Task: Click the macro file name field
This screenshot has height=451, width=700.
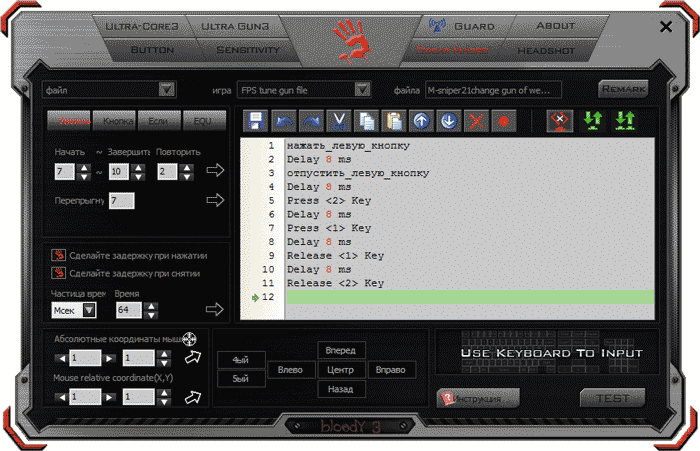Action: [x=493, y=90]
